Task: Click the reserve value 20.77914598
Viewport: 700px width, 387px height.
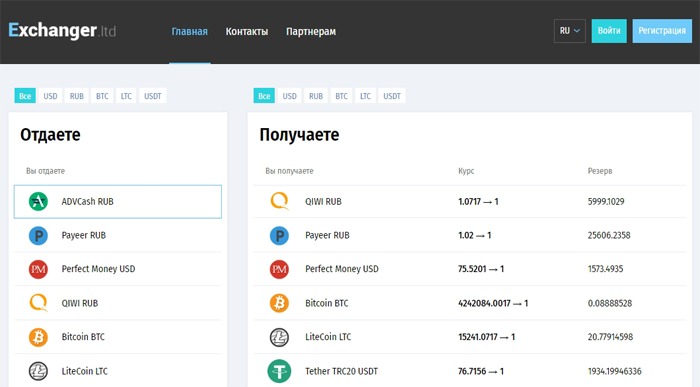Action: 610,337
